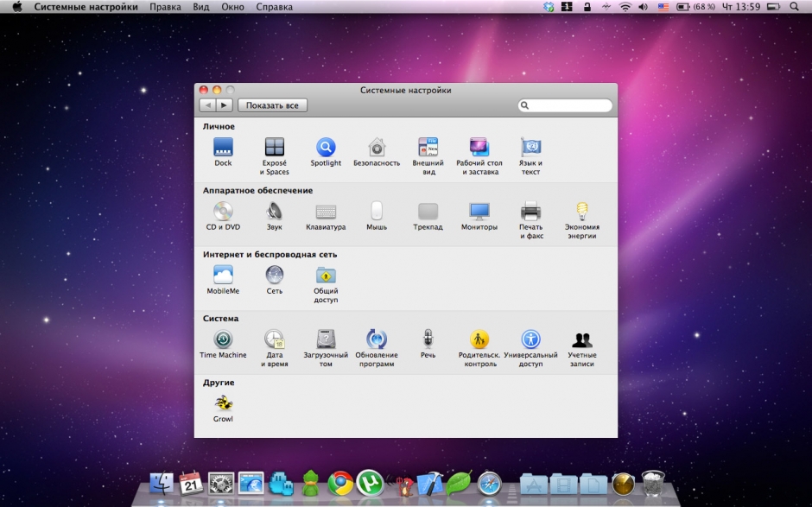Open Общий доступ sharing pane
Image resolution: width=812 pixels, height=507 pixels.
coord(326,284)
